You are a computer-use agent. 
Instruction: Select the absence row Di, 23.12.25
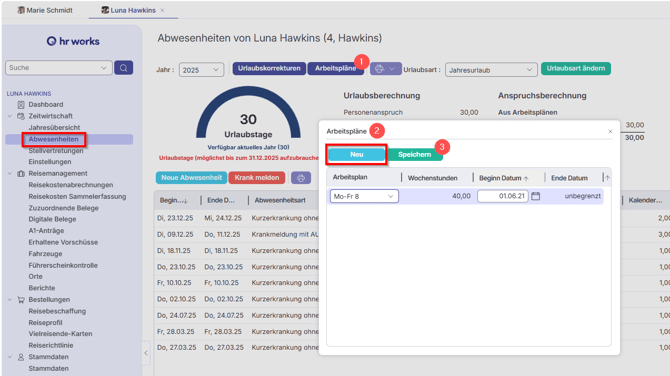237,218
